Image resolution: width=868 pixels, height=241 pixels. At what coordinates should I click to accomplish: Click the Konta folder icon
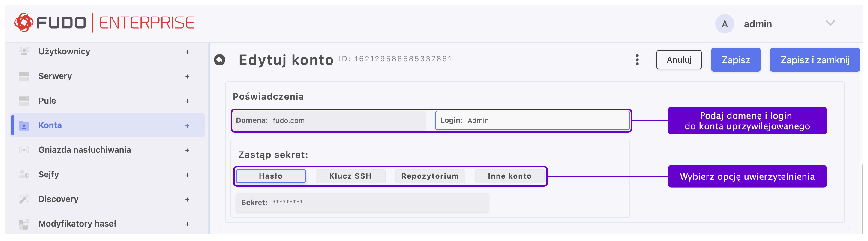click(24, 125)
